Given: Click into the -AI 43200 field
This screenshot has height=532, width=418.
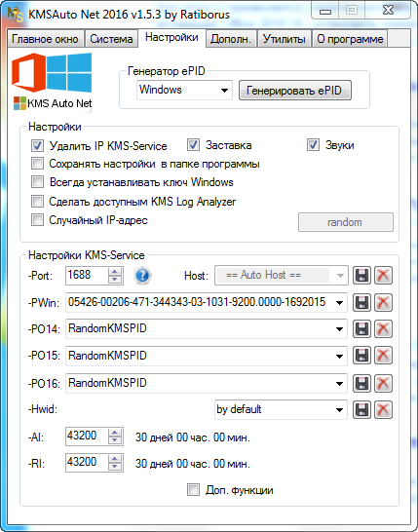Looking at the screenshot, I should point(87,437).
